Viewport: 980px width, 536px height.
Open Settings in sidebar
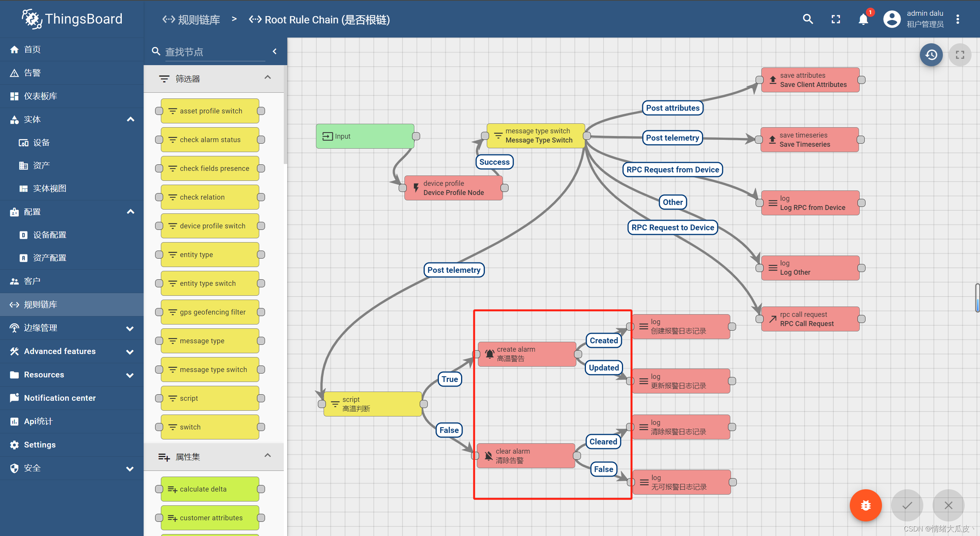click(x=72, y=445)
